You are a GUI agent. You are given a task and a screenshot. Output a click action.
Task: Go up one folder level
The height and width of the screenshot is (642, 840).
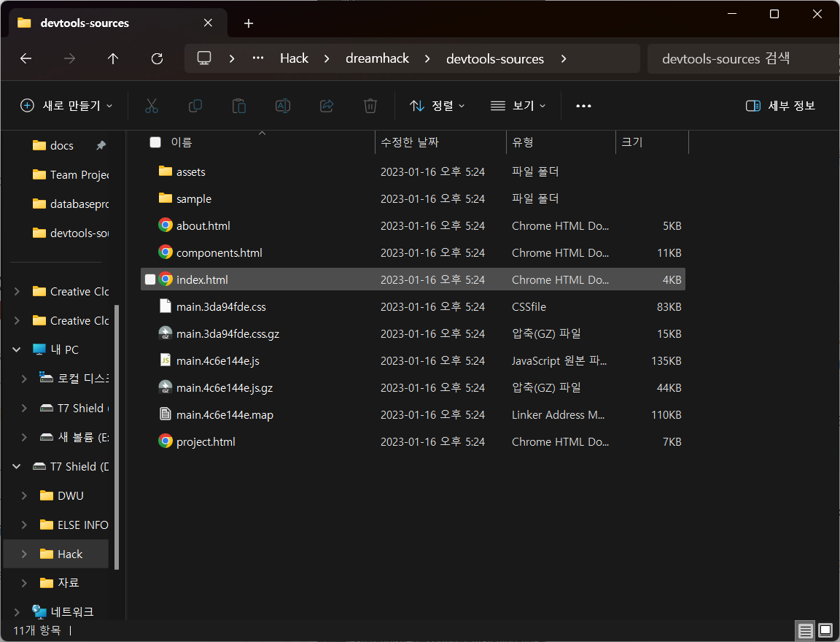113,58
